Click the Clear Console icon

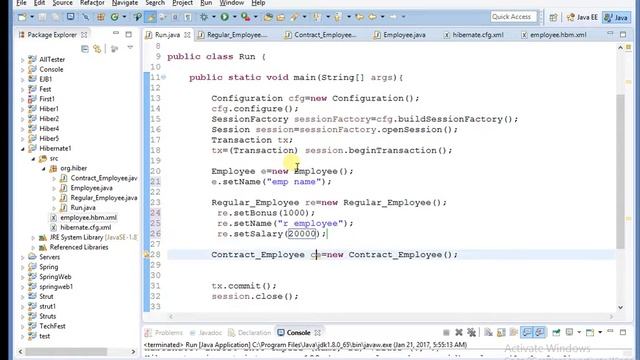(488, 333)
